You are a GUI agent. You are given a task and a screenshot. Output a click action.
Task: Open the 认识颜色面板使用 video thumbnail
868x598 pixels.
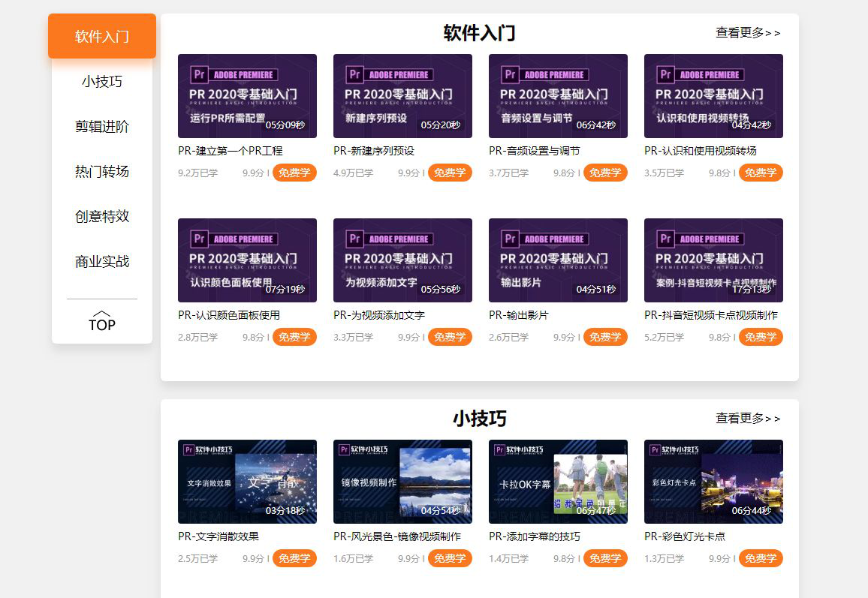[248, 260]
